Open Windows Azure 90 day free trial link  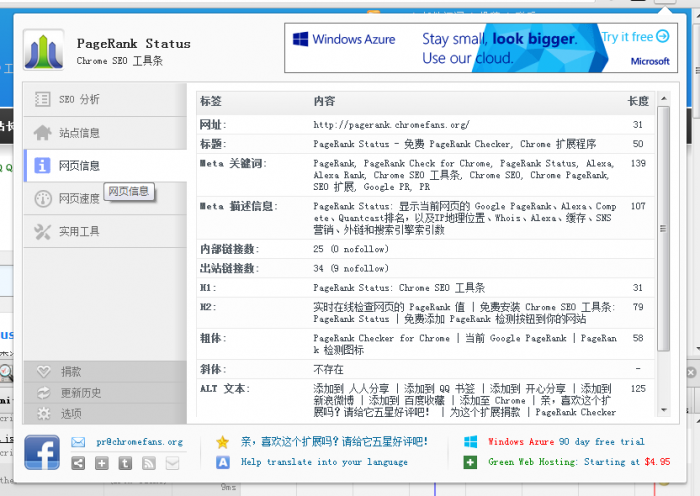(x=566, y=442)
